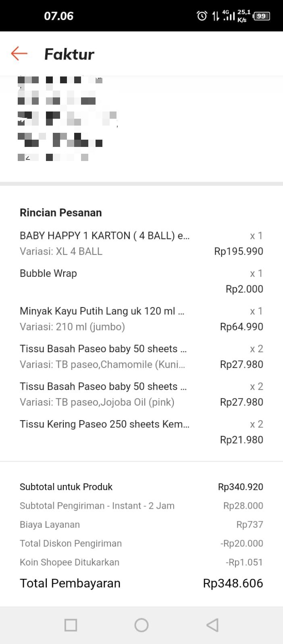The image size is (283, 644).
Task: Select the Bubble Wrap order item
Action: [48, 273]
